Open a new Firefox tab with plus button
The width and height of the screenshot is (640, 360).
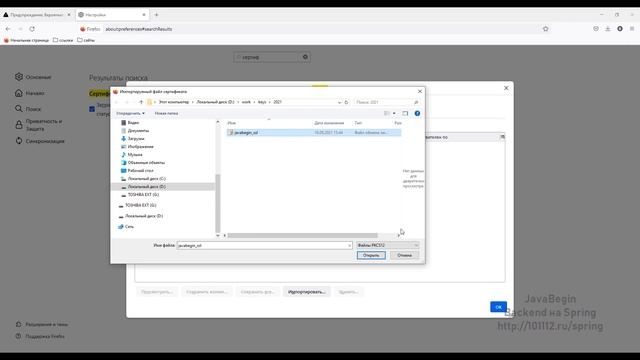156,15
